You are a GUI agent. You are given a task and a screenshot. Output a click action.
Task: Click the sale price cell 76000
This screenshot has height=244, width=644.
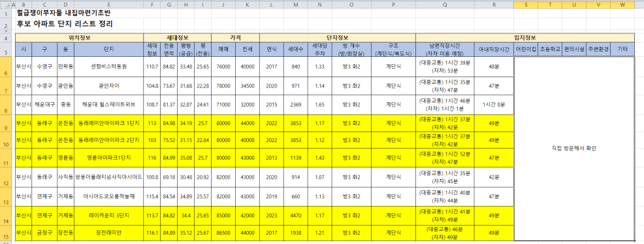(223, 67)
